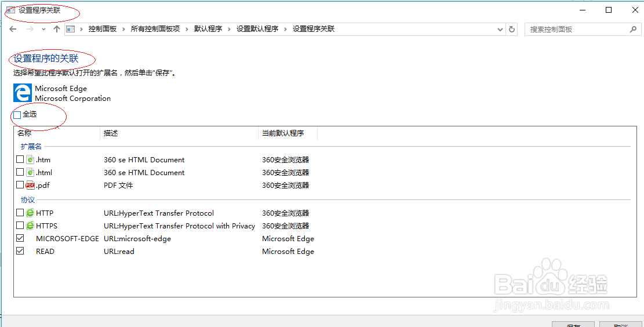Check the HTTPS protocol checkbox
The width and height of the screenshot is (644, 327).
coord(20,226)
